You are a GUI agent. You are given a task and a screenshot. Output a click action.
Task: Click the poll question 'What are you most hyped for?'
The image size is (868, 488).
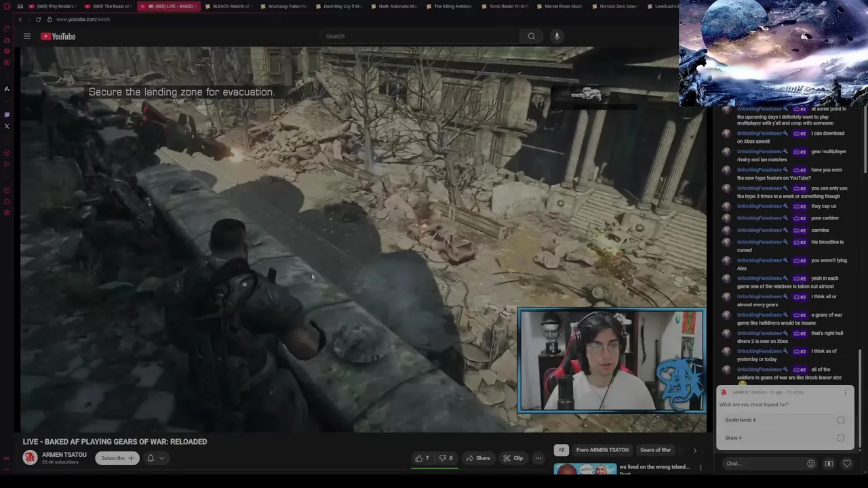click(753, 405)
